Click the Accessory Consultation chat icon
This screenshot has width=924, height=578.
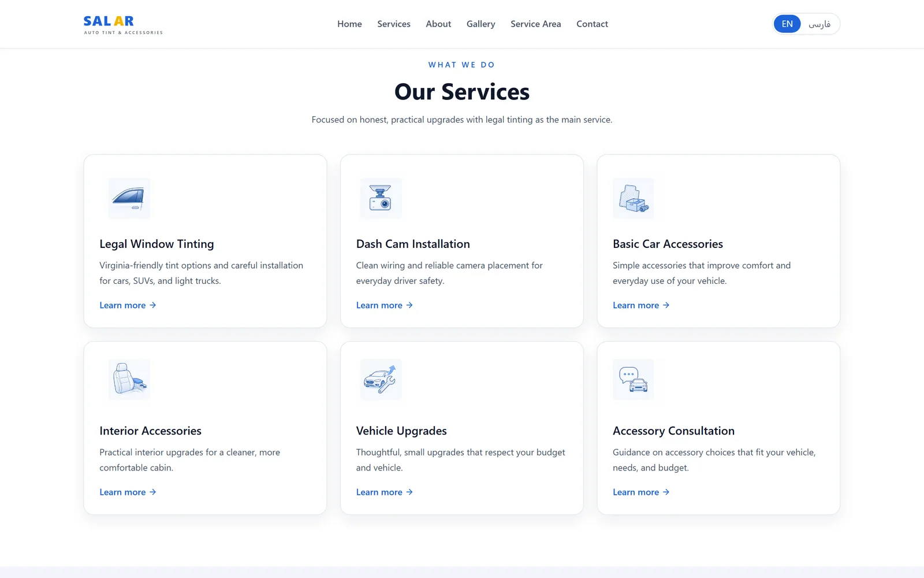click(634, 379)
